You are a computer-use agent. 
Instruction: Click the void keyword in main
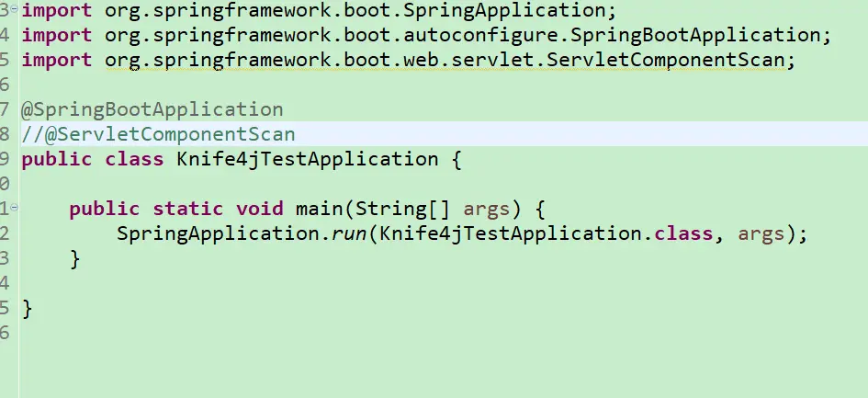tap(259, 209)
